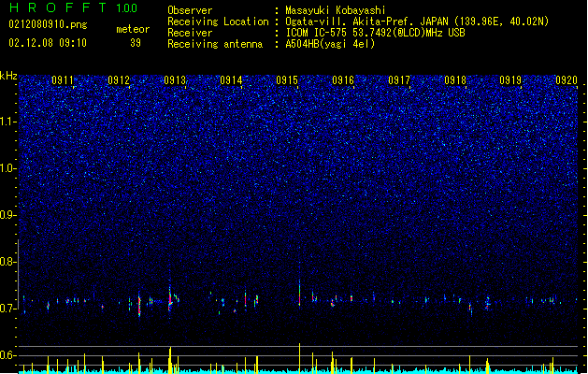Click the 0.8 frequency axis label
The image size is (588, 374).
coord(8,262)
